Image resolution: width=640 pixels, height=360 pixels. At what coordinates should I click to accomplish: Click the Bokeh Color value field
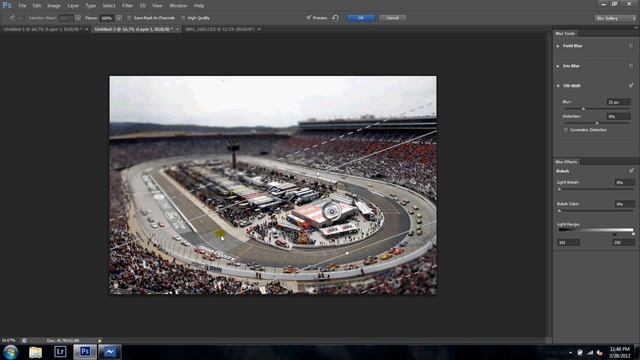624,204
